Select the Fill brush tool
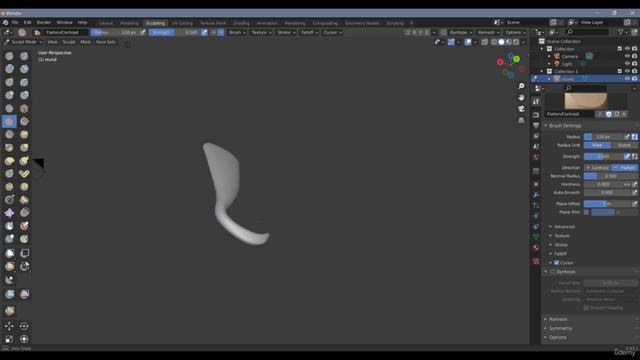The height and width of the screenshot is (360, 640). click(24, 121)
